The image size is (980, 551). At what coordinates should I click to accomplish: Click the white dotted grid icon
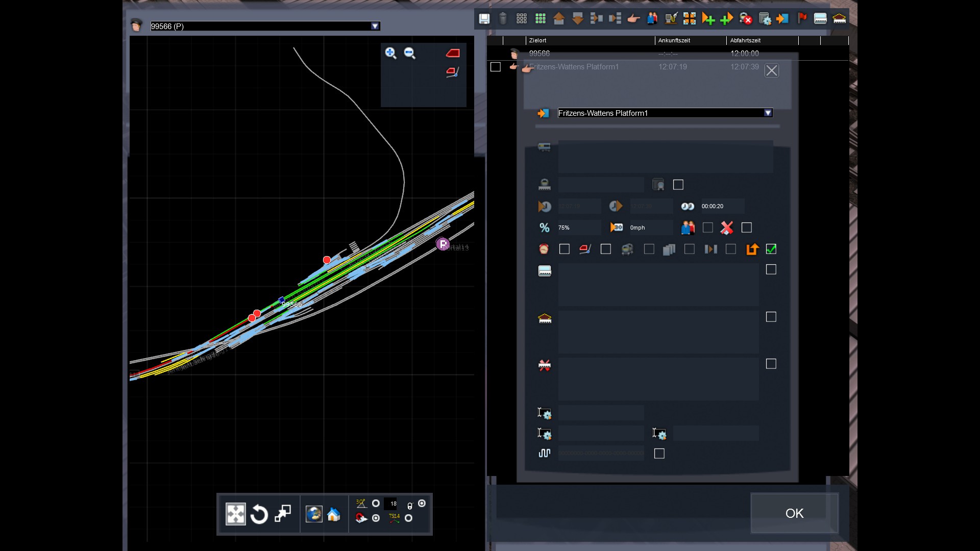coord(522,19)
